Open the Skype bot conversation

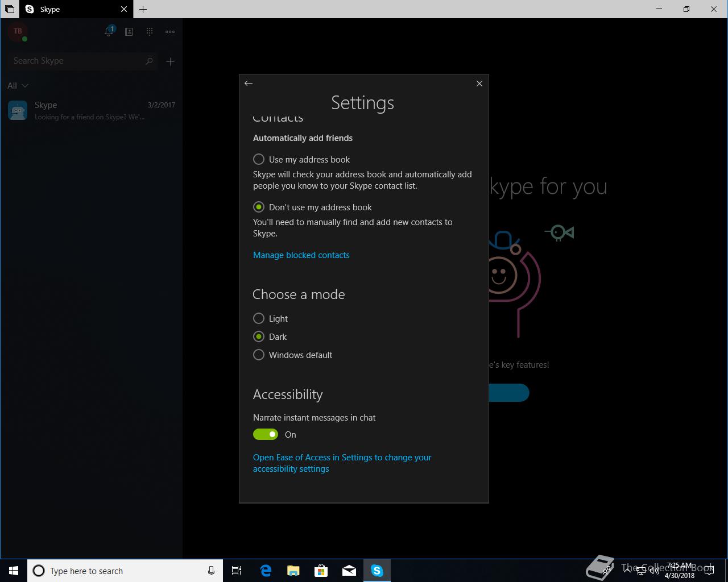(x=91, y=110)
